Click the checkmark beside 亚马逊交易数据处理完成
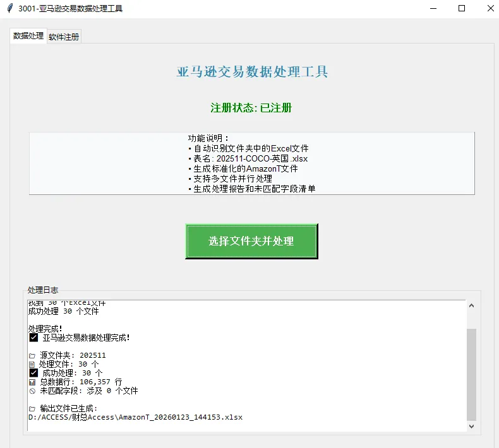This screenshot has height=448, width=499. pyautogui.click(x=33, y=338)
